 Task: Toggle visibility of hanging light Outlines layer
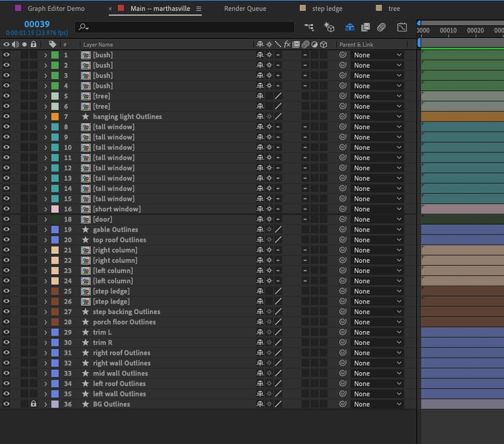coord(6,117)
